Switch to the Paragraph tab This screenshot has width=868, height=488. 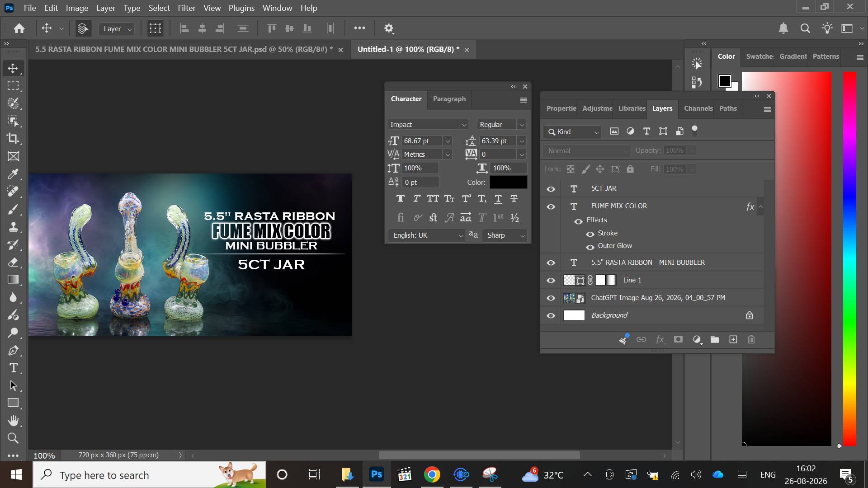coord(449,99)
